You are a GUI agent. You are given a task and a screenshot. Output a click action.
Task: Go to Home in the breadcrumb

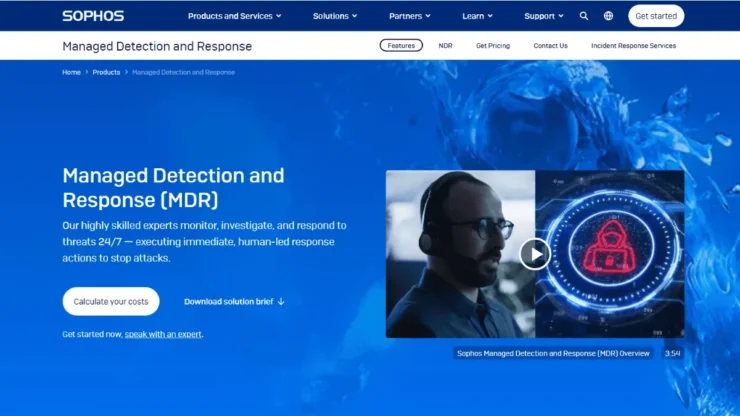(x=71, y=72)
